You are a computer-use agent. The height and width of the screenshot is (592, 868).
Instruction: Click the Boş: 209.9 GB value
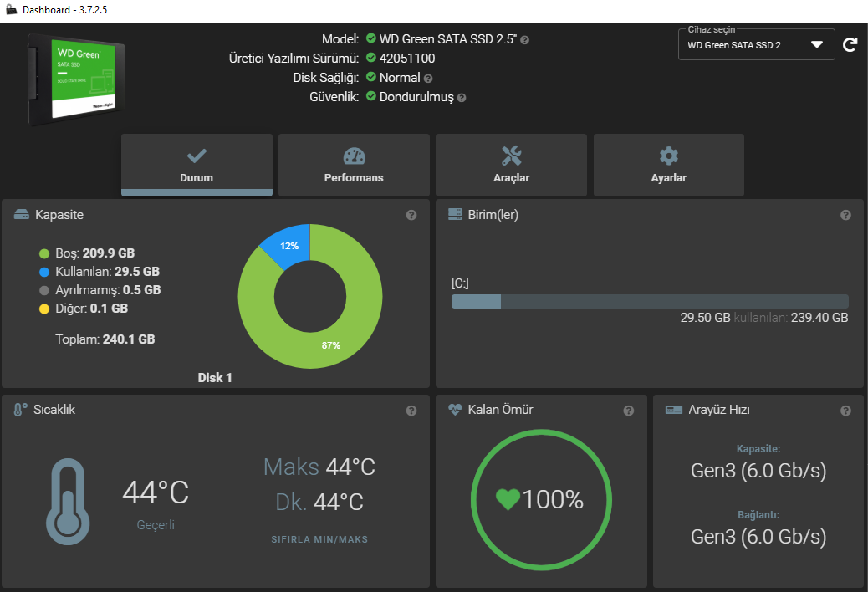click(x=95, y=253)
